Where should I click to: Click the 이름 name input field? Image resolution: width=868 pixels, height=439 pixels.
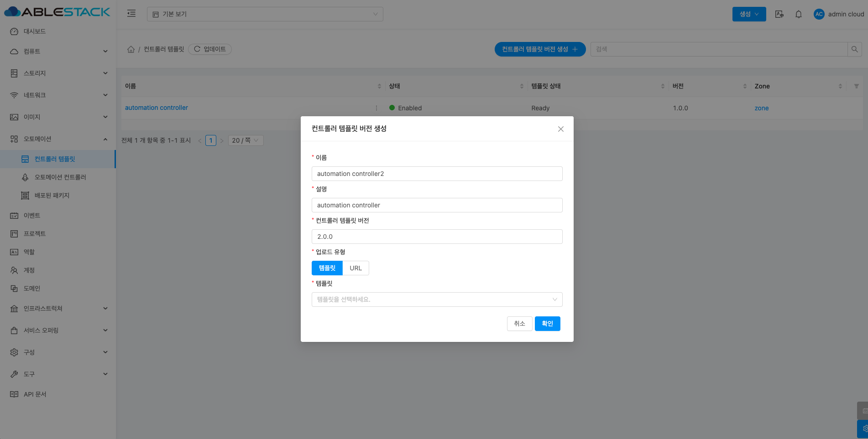(437, 174)
